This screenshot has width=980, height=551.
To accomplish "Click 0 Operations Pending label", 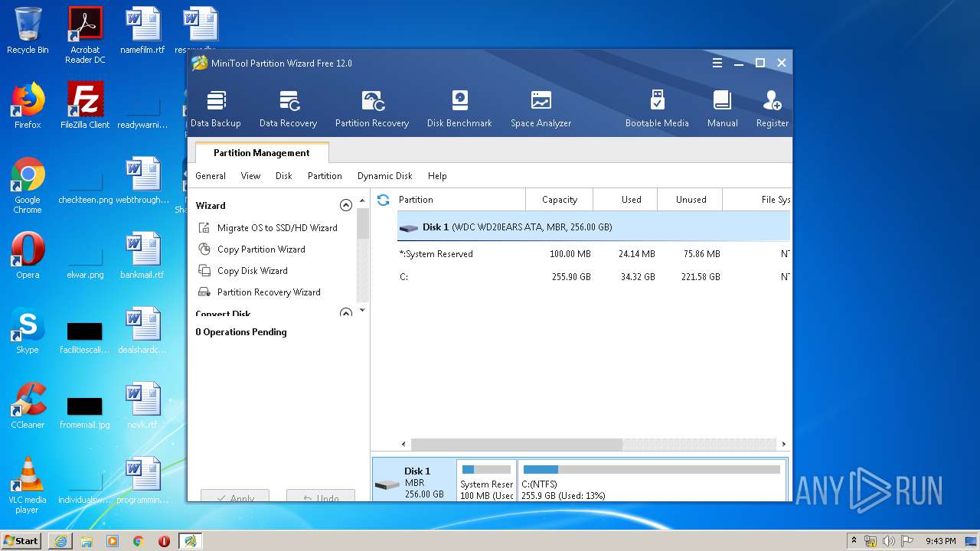I will tap(241, 332).
